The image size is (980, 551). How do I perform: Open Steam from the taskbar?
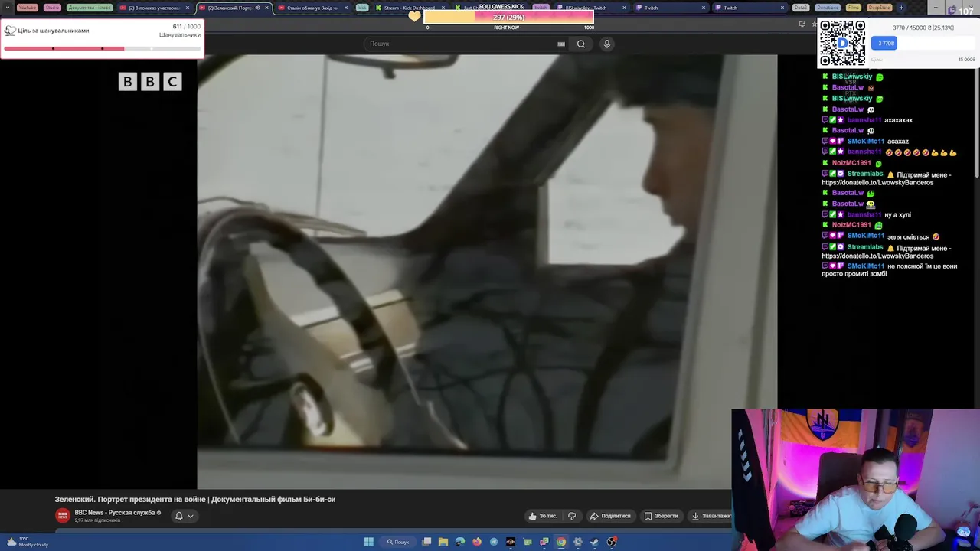coord(595,542)
